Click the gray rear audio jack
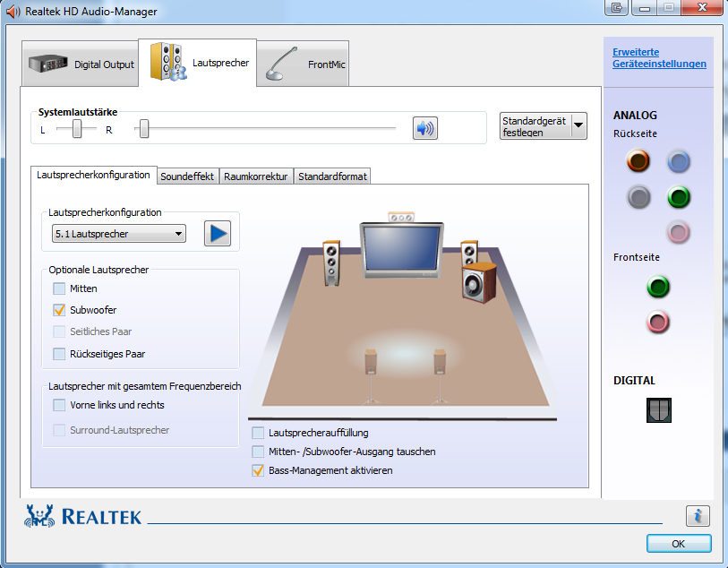The height and width of the screenshot is (568, 728). 638,197
